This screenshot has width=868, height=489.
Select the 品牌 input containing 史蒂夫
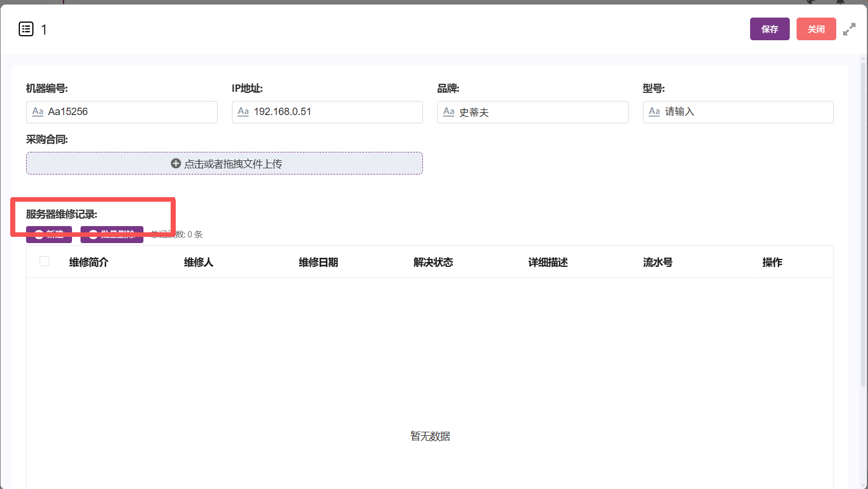(532, 112)
